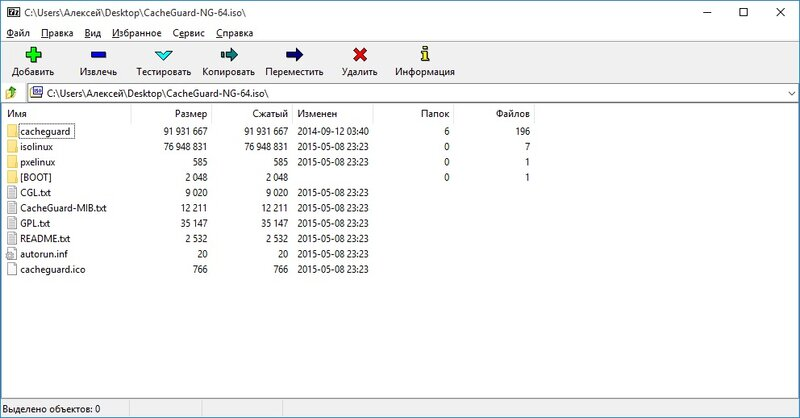Minimize the 7-Zip window

coord(707,12)
